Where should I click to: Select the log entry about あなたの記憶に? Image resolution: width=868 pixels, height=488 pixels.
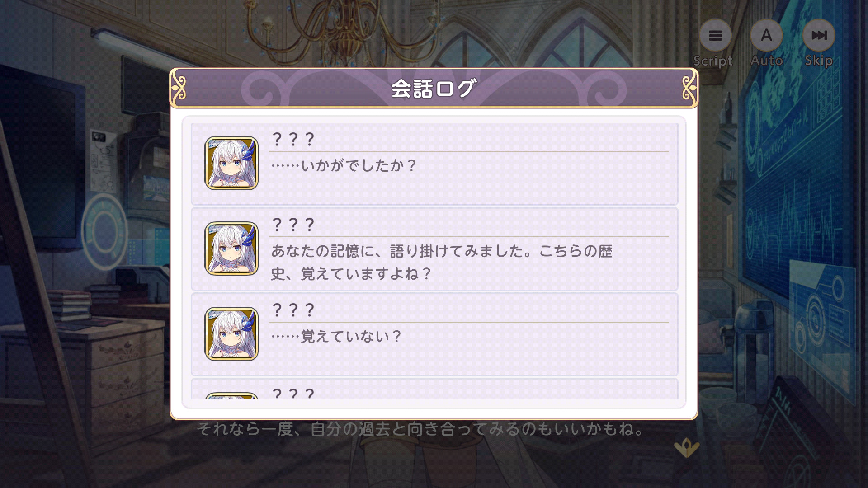coord(434,249)
